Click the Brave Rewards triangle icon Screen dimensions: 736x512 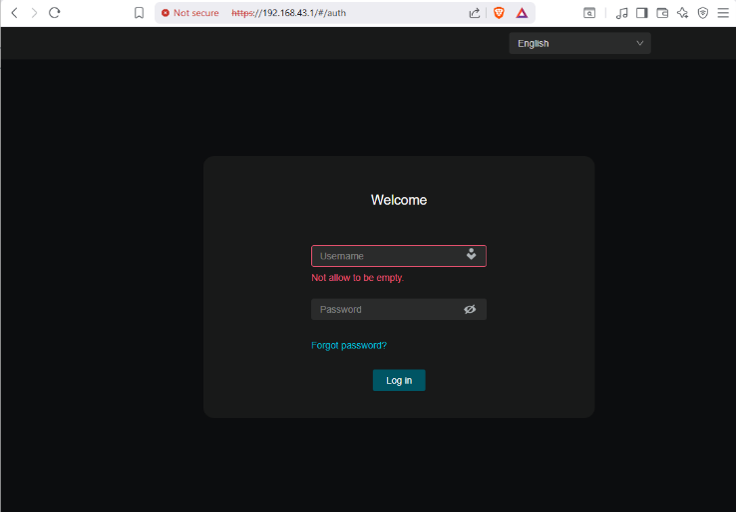tap(521, 13)
